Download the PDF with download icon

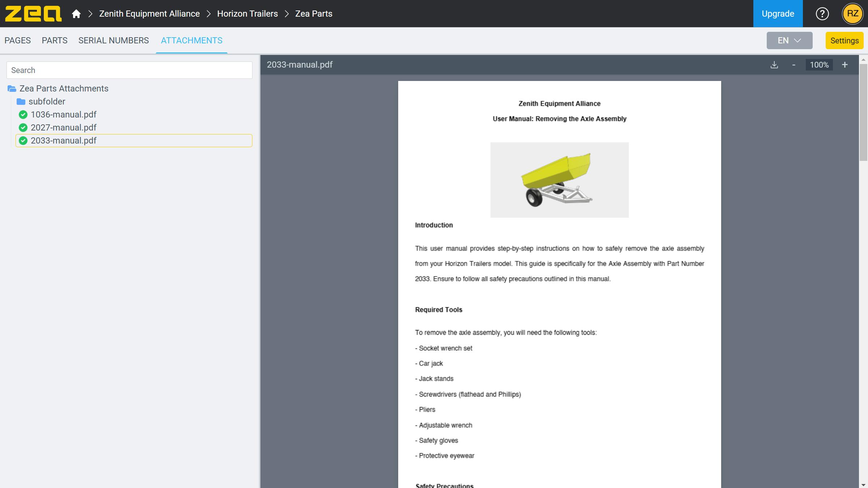[x=774, y=65]
